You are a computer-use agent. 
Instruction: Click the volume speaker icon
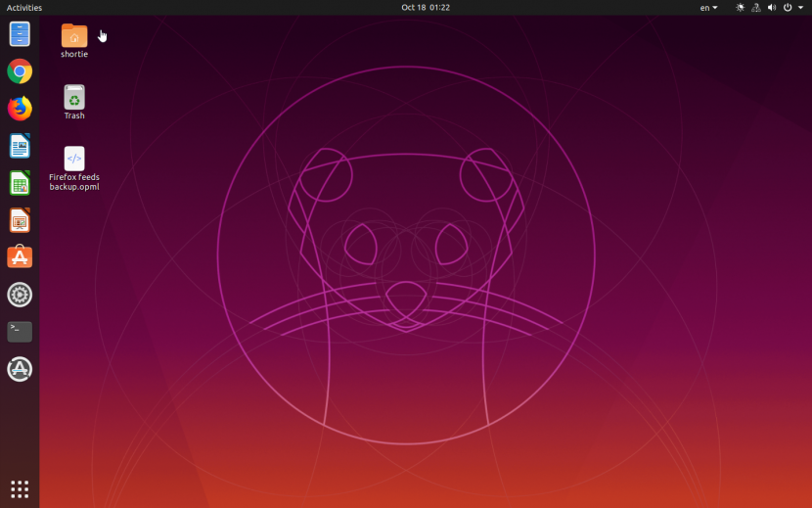772,7
